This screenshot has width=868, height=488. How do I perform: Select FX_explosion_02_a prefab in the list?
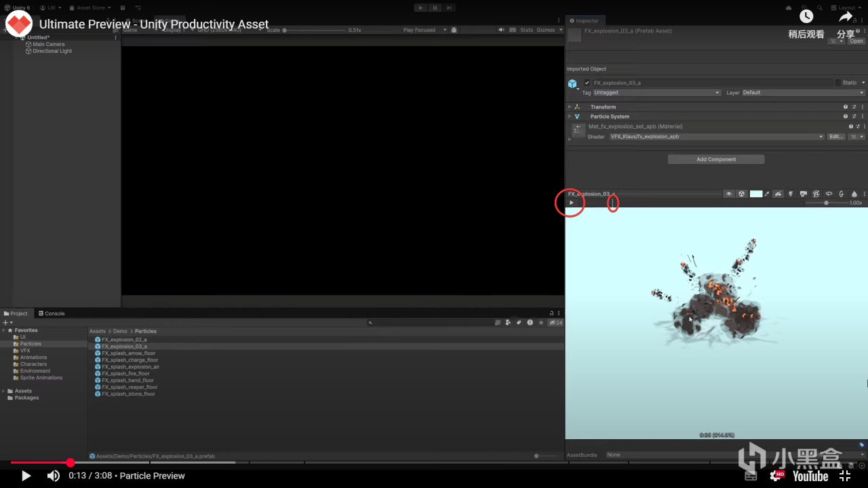pos(124,340)
